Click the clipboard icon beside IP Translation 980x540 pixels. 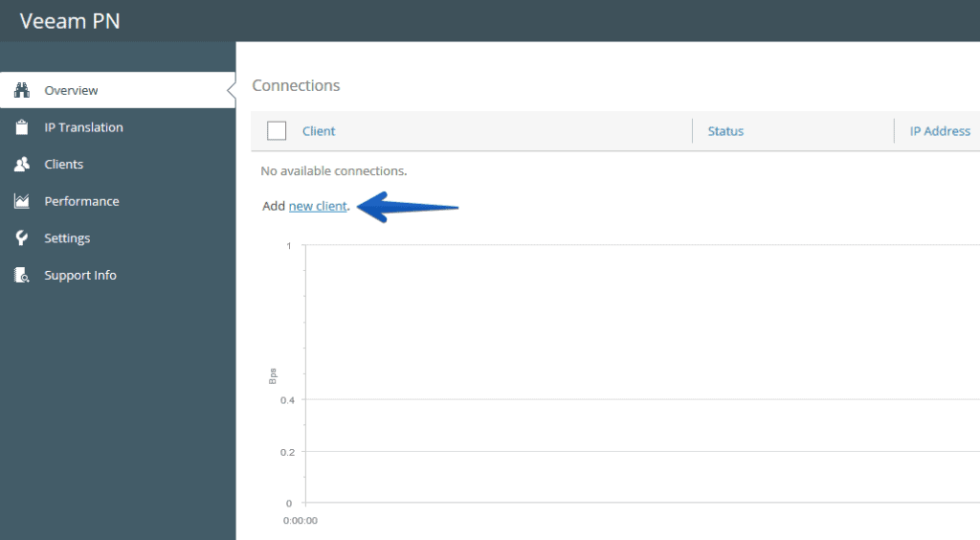(x=22, y=127)
